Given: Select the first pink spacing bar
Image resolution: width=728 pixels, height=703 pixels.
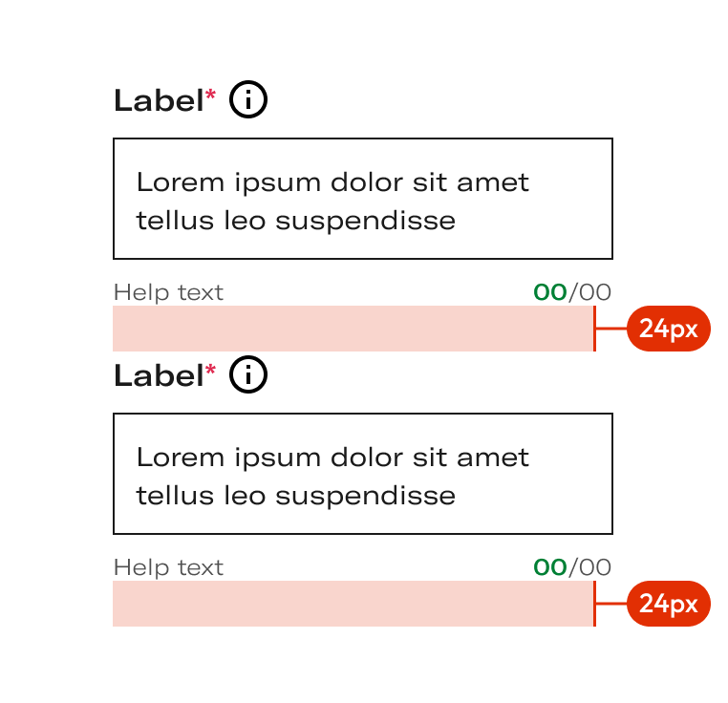Looking at the screenshot, I should pos(353,329).
